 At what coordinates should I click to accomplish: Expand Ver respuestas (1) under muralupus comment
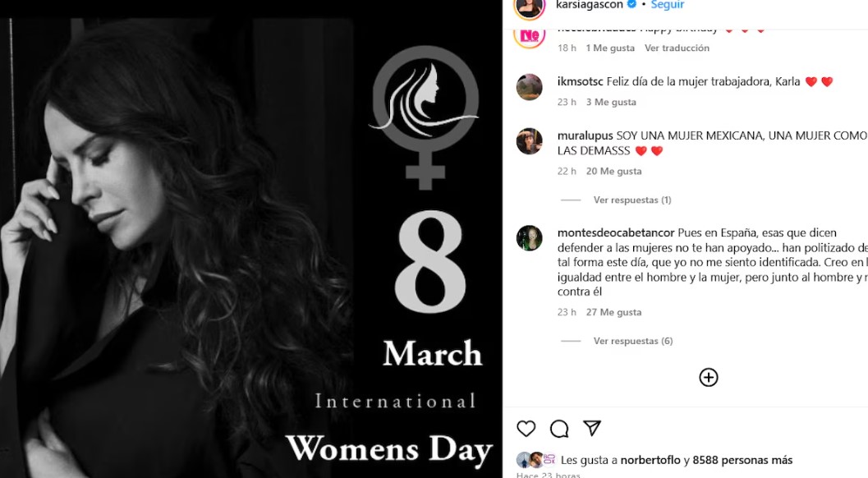click(x=632, y=200)
